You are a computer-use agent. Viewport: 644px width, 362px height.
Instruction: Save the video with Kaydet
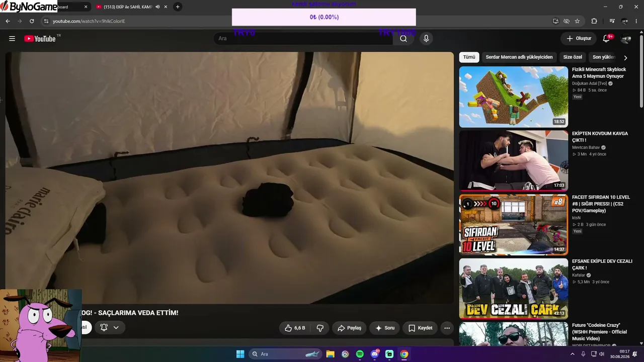pos(420,328)
